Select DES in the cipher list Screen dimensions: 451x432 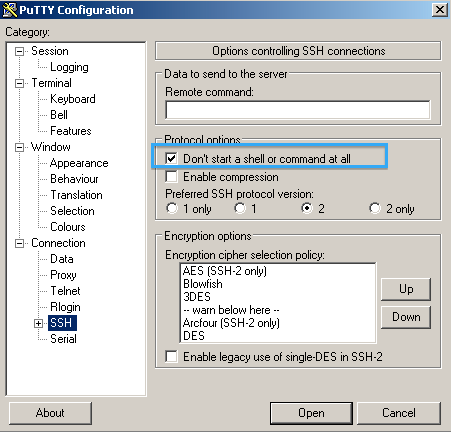tap(194, 336)
